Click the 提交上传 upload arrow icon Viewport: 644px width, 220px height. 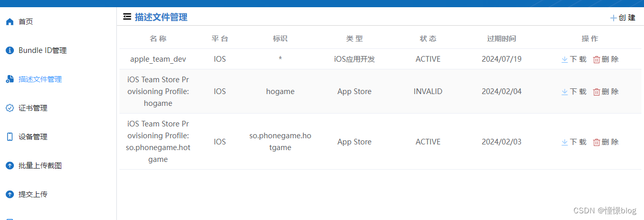pyautogui.click(x=9, y=194)
